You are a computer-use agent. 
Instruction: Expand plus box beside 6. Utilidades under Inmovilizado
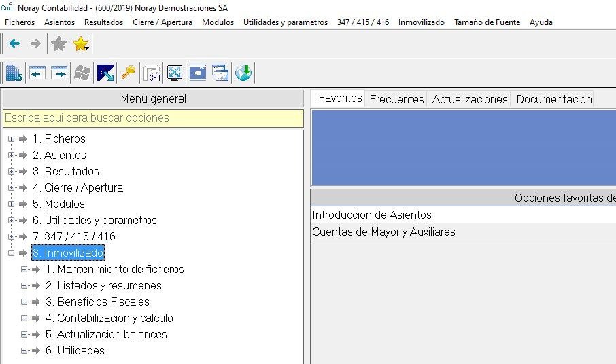[24, 350]
